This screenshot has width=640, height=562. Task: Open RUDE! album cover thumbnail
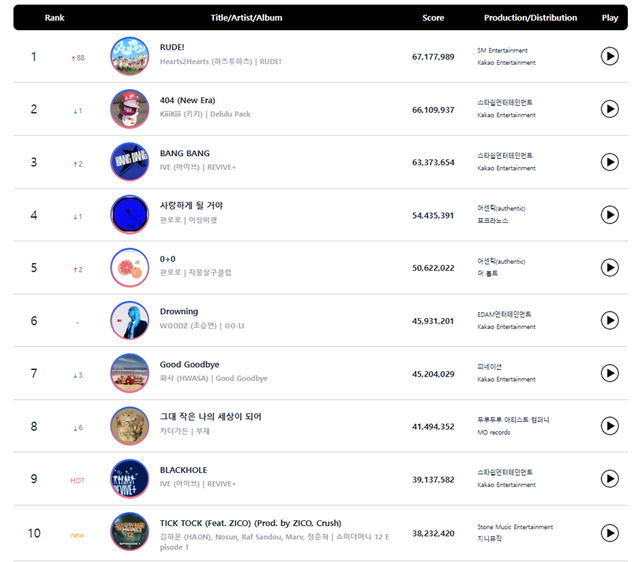pyautogui.click(x=129, y=56)
